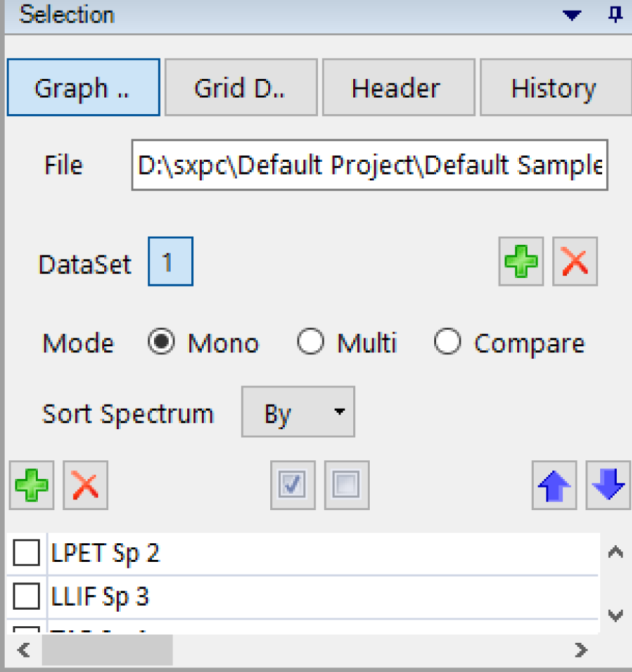632x672 pixels.
Task: Select the Multi mode radio button
Action: [x=311, y=343]
